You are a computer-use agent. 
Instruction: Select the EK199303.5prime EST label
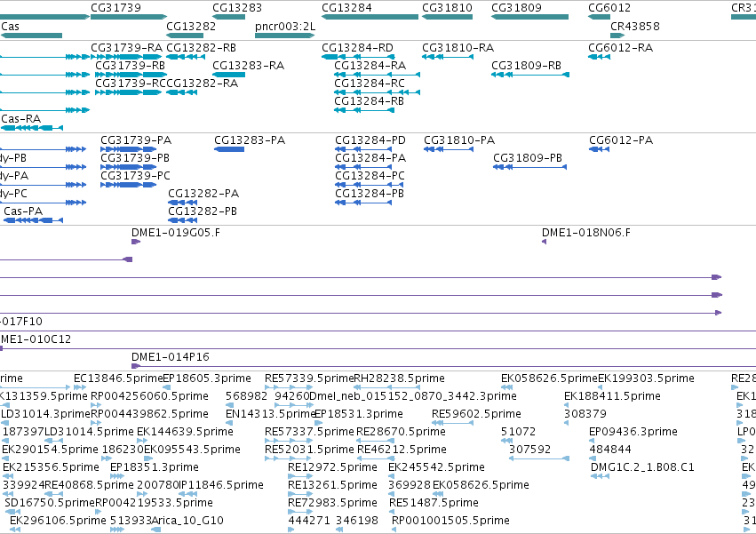click(646, 379)
